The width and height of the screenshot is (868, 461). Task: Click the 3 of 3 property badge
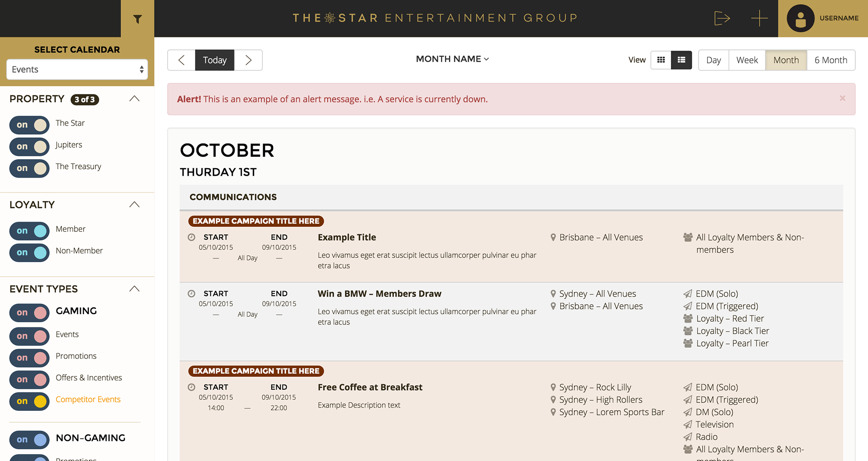[x=85, y=99]
